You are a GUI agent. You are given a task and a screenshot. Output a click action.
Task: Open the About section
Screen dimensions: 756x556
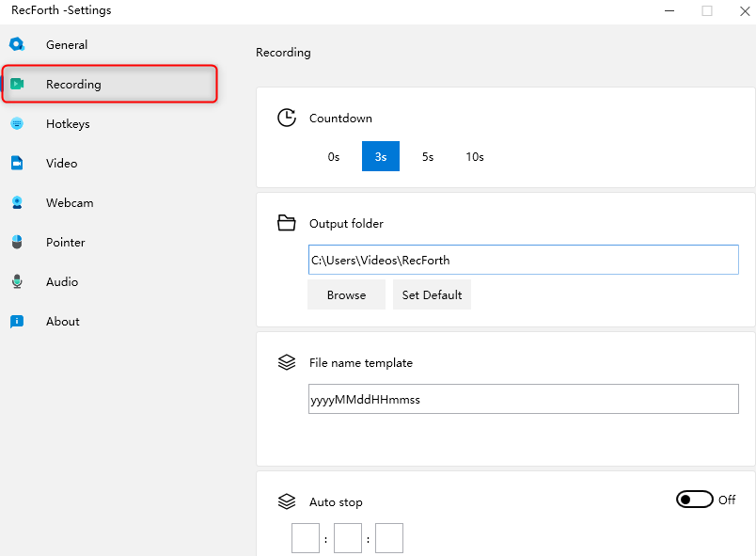tap(109, 321)
